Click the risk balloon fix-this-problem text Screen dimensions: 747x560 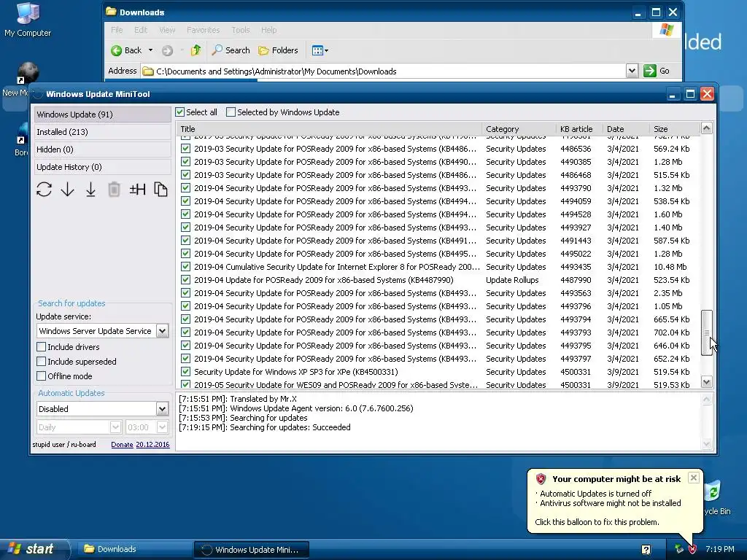(597, 522)
